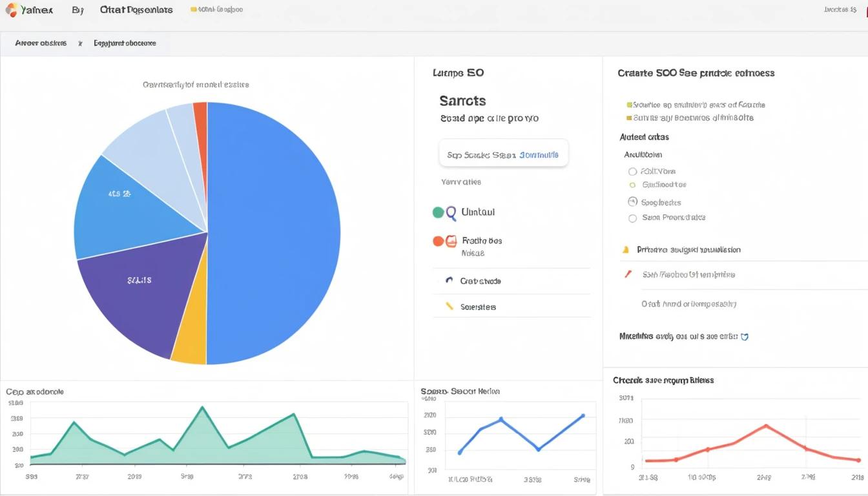Open the Citrat Pogsenlots header tab
Viewport: 868px width, 496px height.
[136, 10]
